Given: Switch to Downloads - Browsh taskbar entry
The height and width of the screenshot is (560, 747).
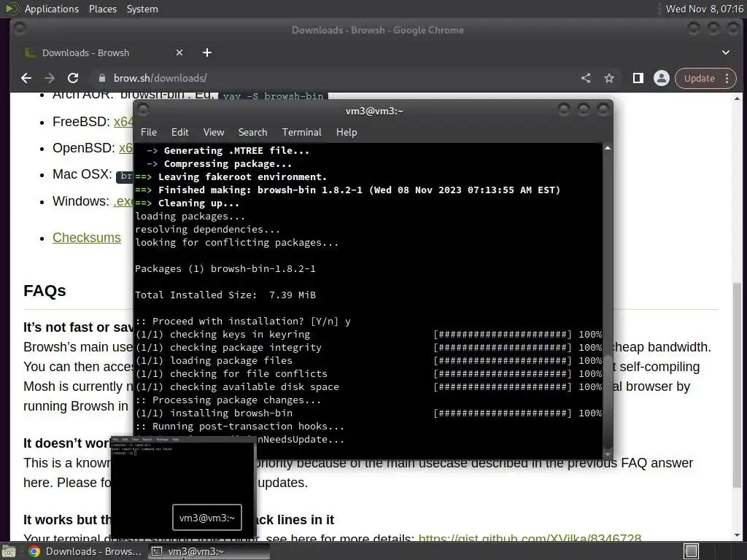Looking at the screenshot, I should [x=85, y=551].
